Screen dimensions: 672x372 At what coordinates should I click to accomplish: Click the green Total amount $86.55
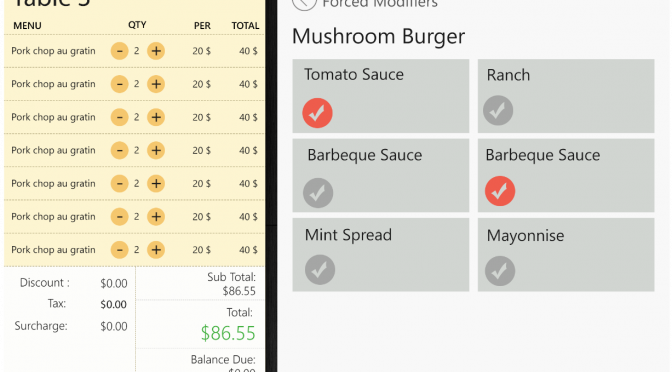click(x=228, y=333)
